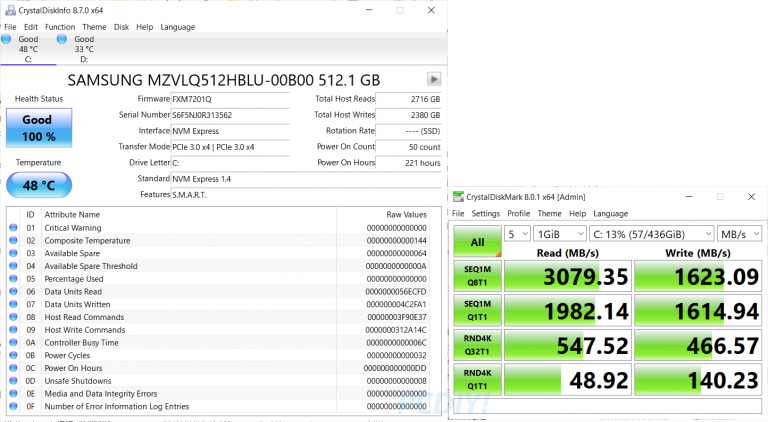Click status dot for Media and Data Integrity Errors

pyautogui.click(x=13, y=393)
